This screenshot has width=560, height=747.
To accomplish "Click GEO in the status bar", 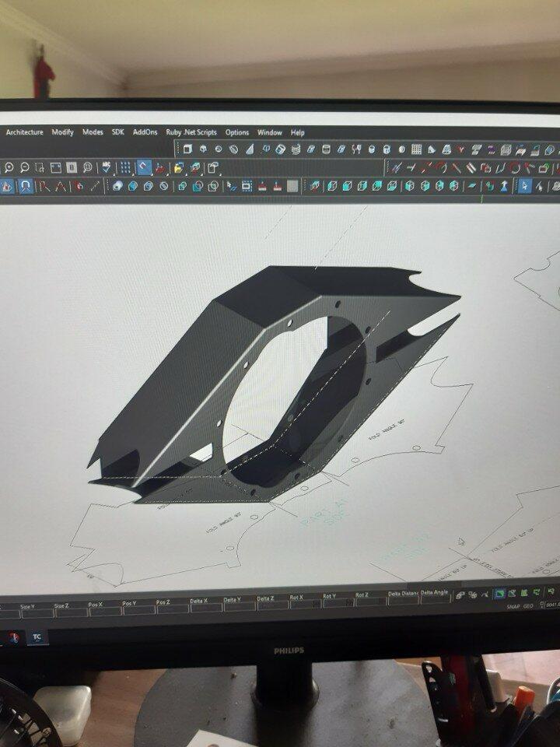I will pyautogui.click(x=527, y=606).
